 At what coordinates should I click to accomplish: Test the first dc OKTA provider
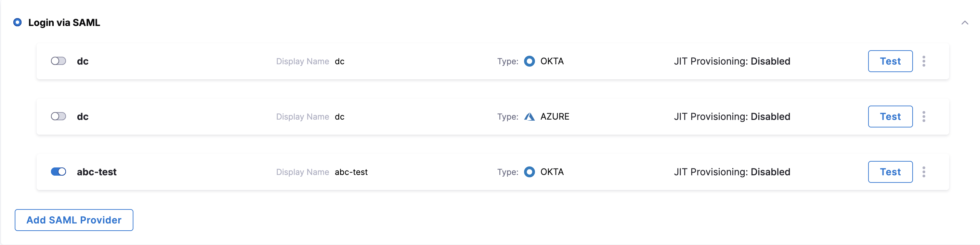click(890, 61)
